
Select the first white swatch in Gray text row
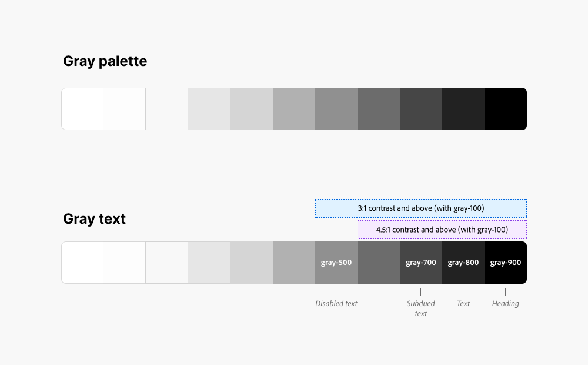click(x=82, y=263)
